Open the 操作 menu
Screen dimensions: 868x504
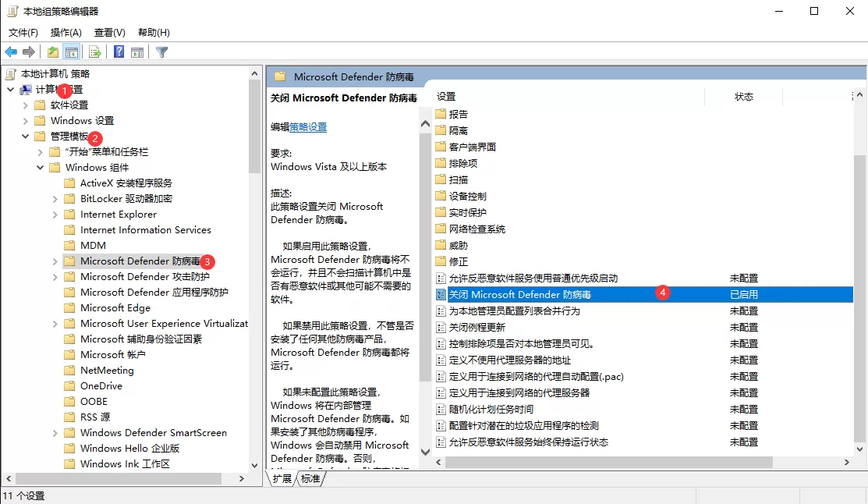(x=66, y=32)
